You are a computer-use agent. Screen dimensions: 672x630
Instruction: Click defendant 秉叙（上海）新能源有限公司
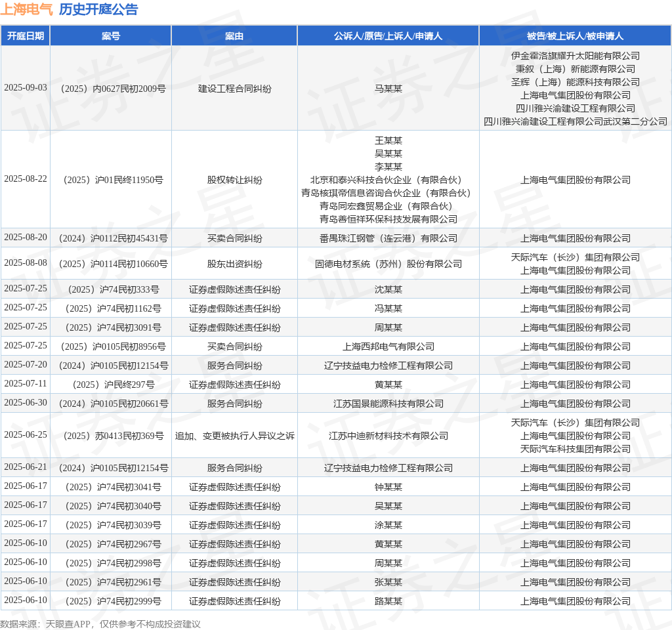575,69
